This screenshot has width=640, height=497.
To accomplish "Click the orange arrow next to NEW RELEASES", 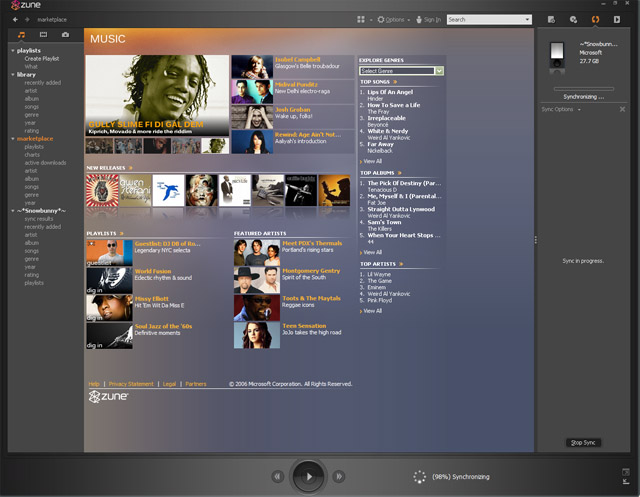I will 131,168.
